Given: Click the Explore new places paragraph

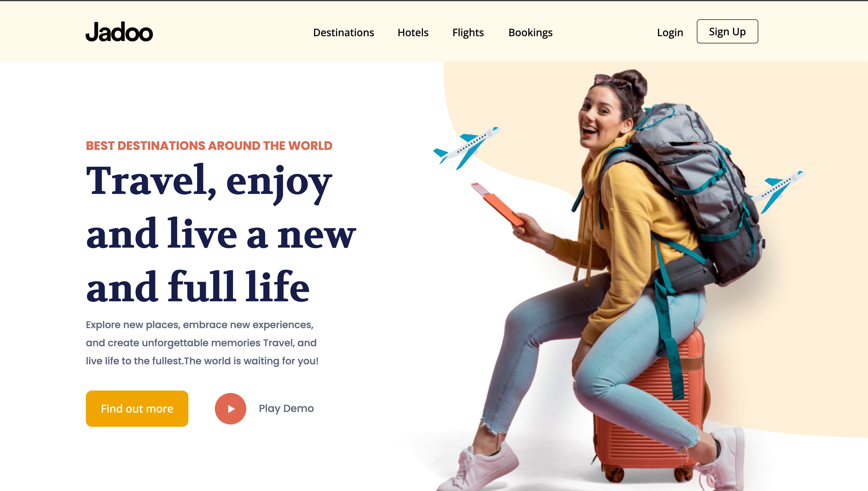Looking at the screenshot, I should (x=202, y=343).
